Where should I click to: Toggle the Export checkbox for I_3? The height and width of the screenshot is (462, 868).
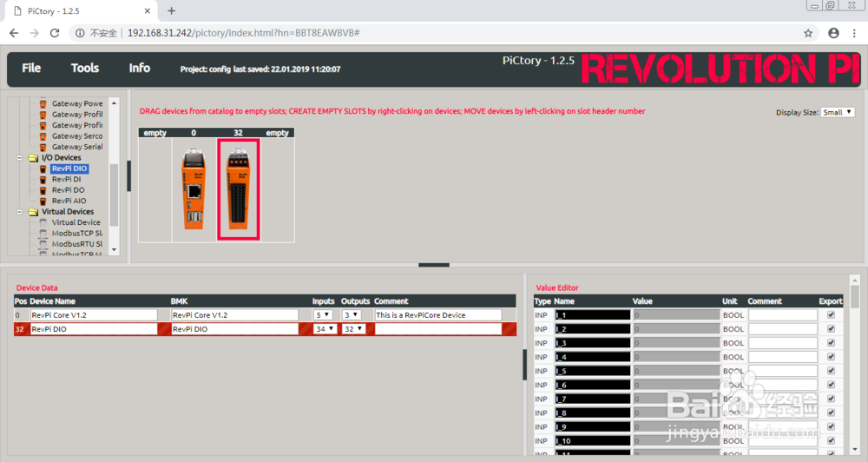pyautogui.click(x=831, y=343)
